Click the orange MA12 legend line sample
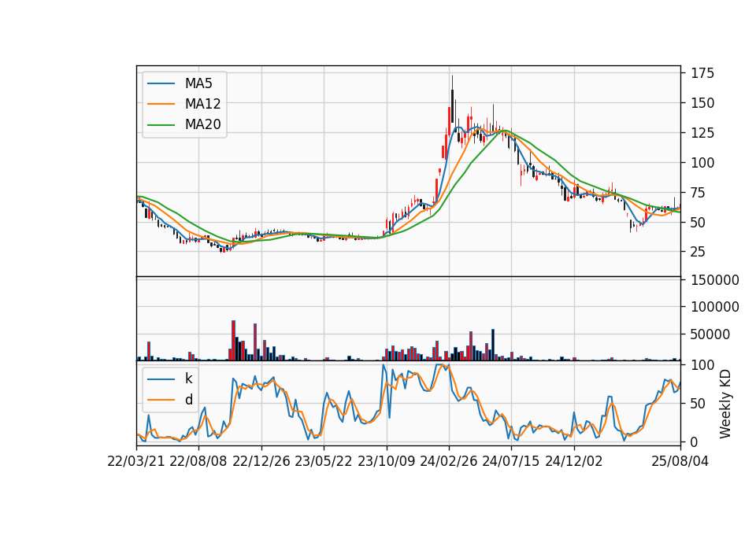 [x=161, y=104]
